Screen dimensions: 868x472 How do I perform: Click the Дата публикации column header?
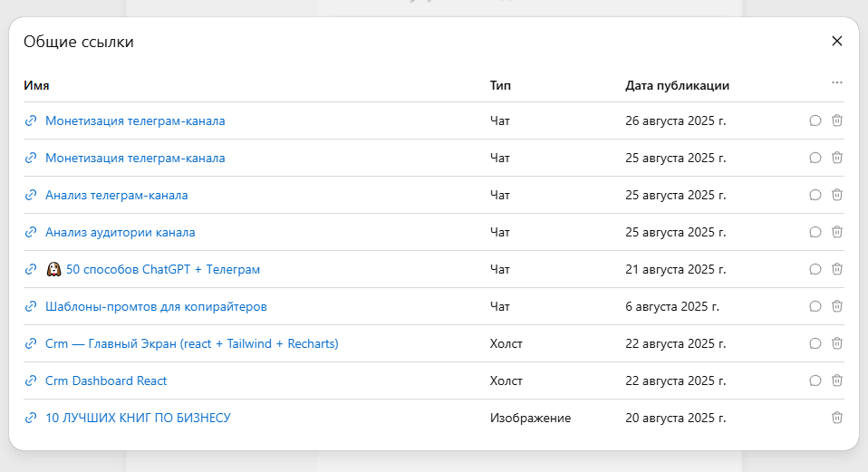click(677, 85)
